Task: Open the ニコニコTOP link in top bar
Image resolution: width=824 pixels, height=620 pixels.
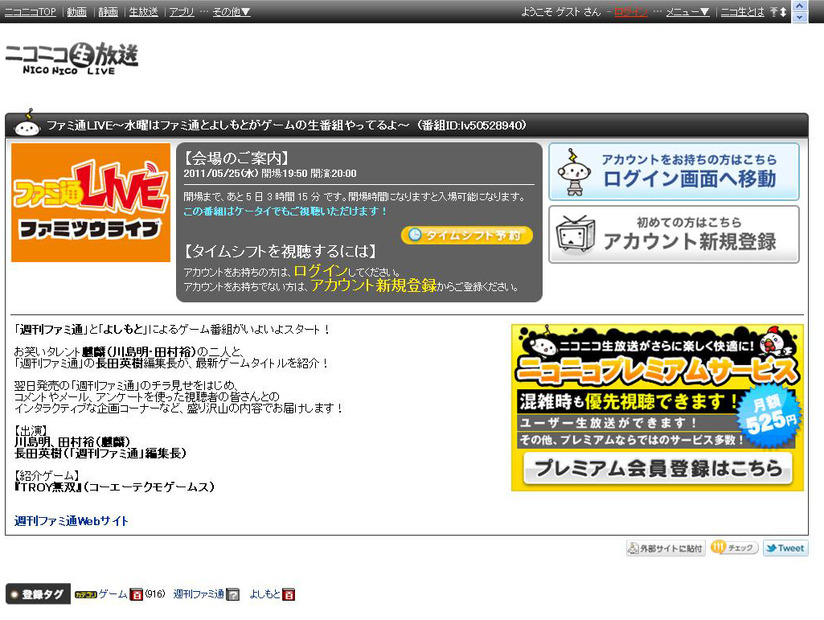Action: 30,12
